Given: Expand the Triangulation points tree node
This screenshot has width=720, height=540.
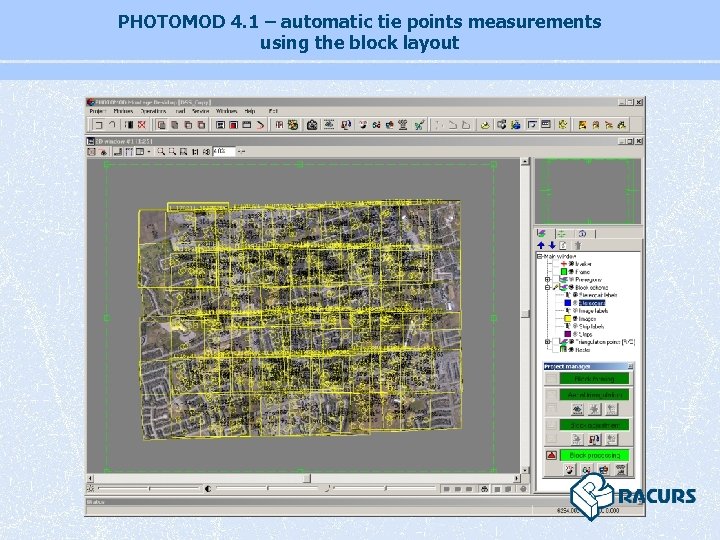Looking at the screenshot, I should pyautogui.click(x=547, y=340).
